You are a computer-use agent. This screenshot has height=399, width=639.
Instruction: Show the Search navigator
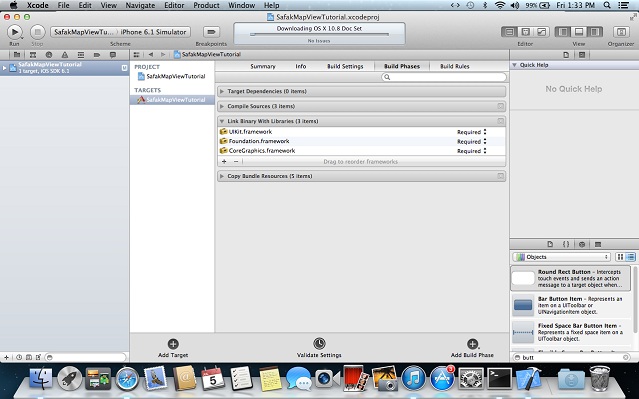pos(49,55)
